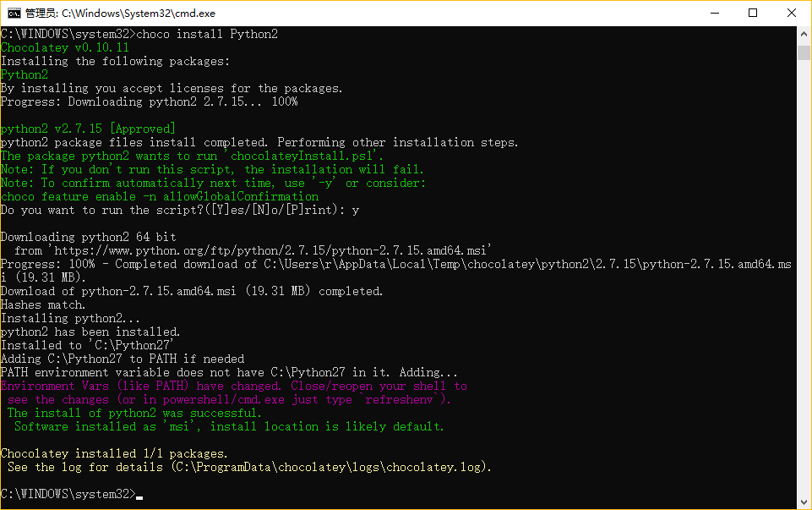The height and width of the screenshot is (510, 812).
Task: Click the 'python2 v2.7.15 [Approved]' line
Action: (88, 129)
